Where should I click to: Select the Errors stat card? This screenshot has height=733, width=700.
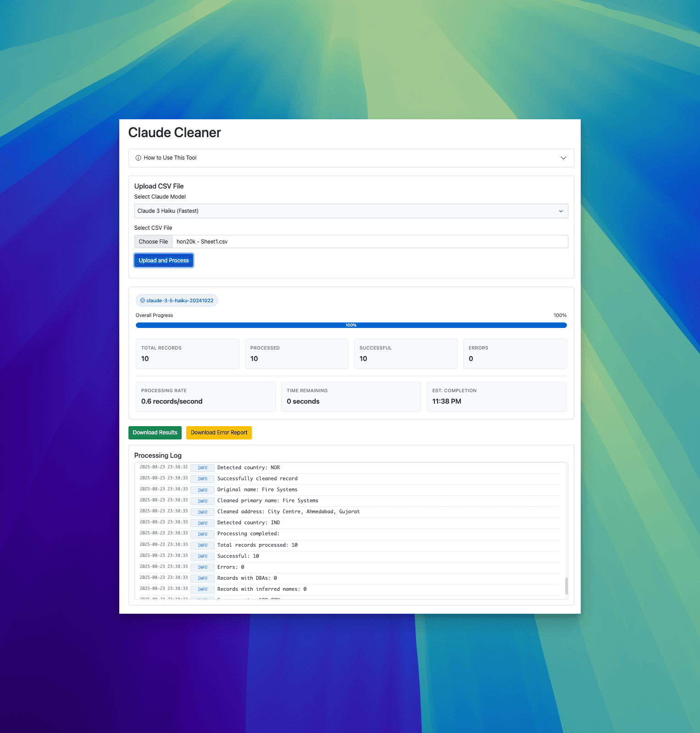515,354
